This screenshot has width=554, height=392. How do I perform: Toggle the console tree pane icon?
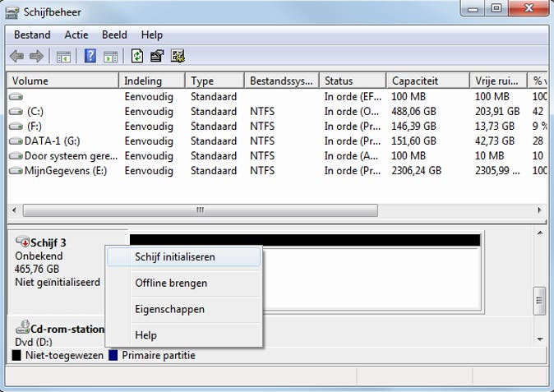click(x=63, y=57)
